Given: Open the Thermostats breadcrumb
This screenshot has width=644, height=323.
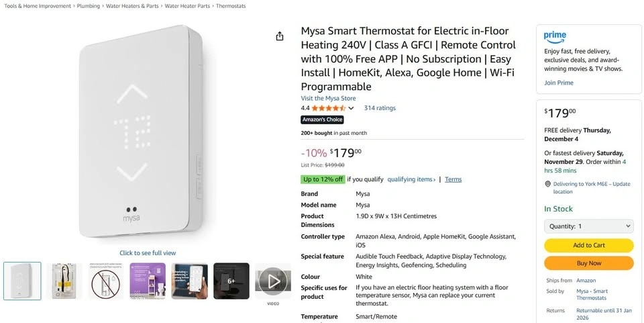Looking at the screenshot, I should click(231, 6).
